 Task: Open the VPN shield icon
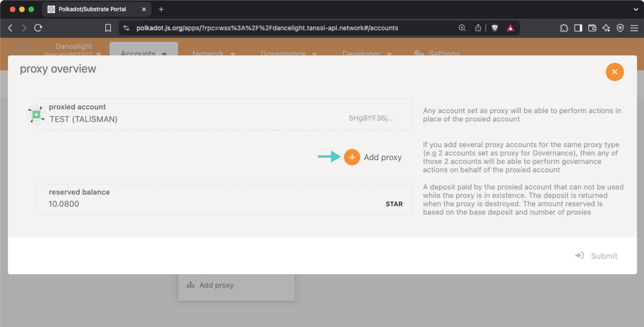620,28
